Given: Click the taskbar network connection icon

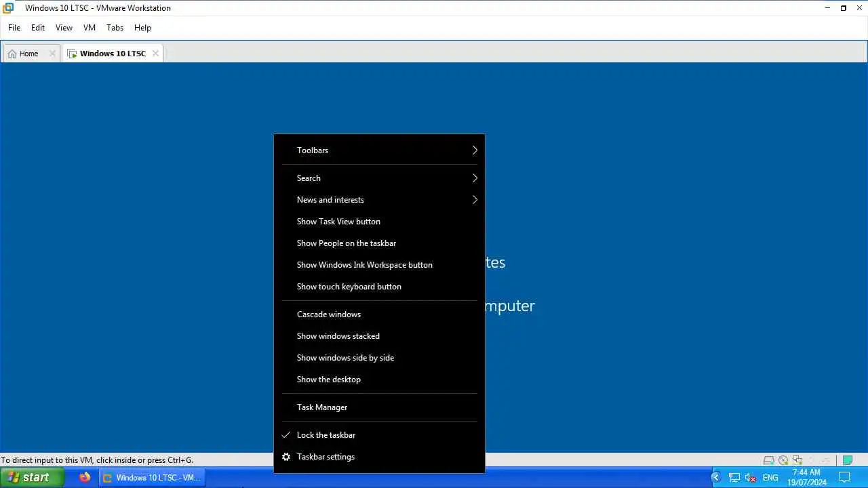Looking at the screenshot, I should pyautogui.click(x=734, y=478).
